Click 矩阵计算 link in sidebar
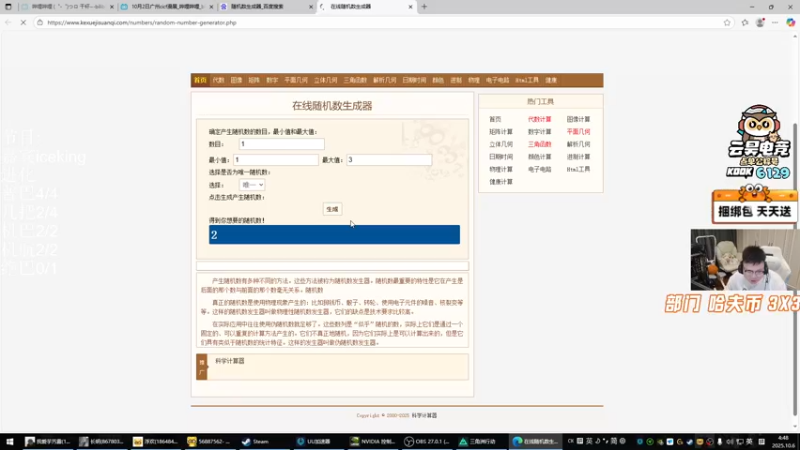Screen dimensions: 800x450 pos(501,132)
